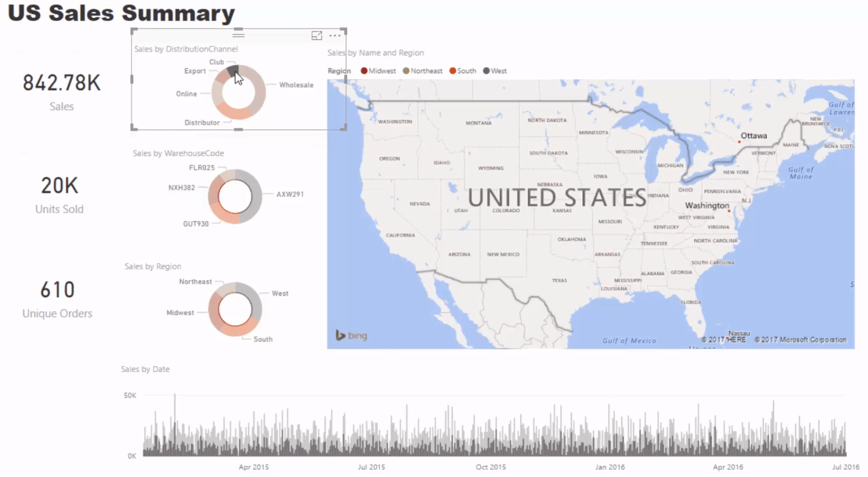Click the AXW291 warehouse label
868x477 pixels.
tap(290, 194)
